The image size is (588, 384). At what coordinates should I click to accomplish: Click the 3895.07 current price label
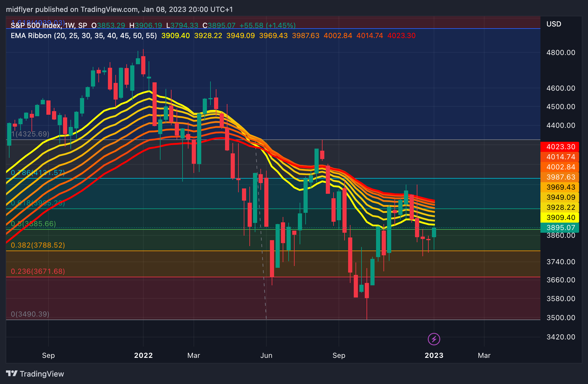tap(559, 228)
